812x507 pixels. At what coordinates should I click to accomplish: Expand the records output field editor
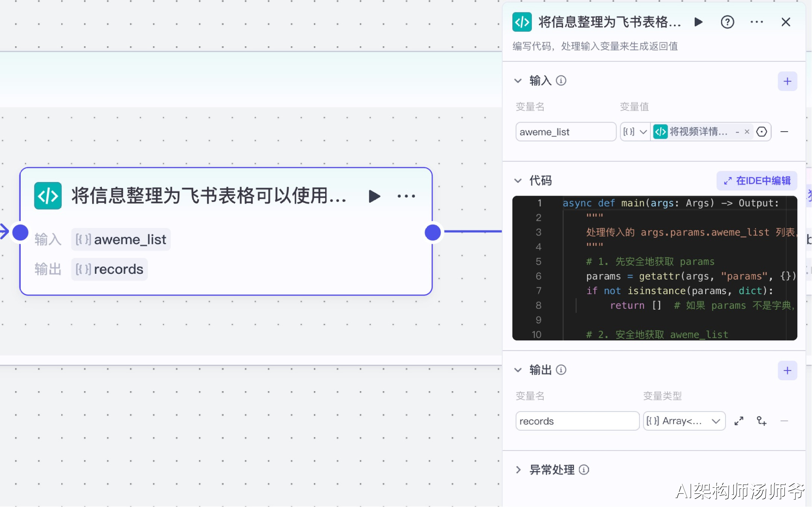(x=739, y=421)
